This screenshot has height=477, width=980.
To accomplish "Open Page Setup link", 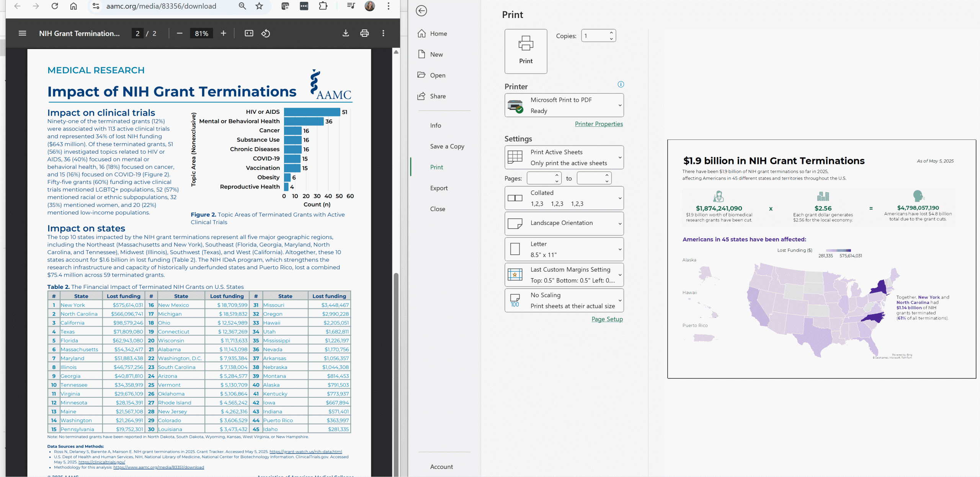I will [607, 319].
